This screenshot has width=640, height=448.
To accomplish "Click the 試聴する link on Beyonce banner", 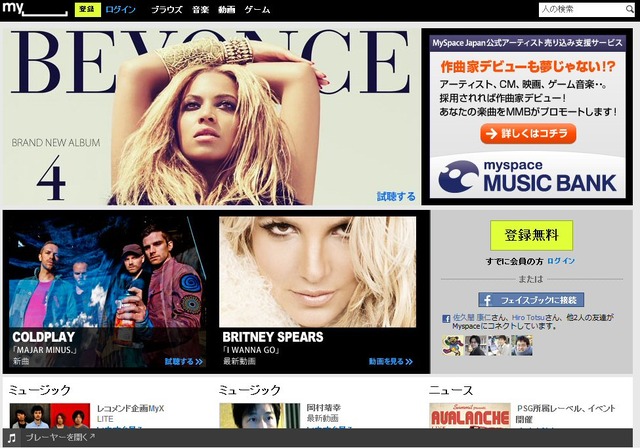I will pos(396,197).
